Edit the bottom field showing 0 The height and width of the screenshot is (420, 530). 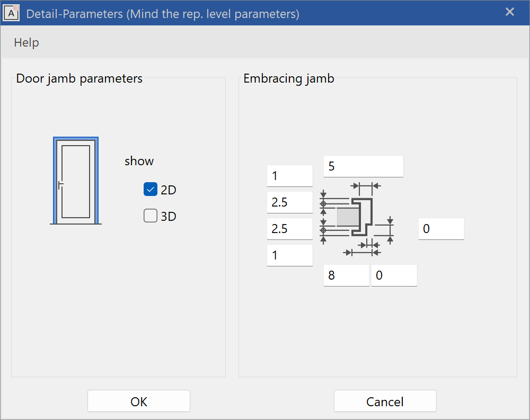pos(394,275)
